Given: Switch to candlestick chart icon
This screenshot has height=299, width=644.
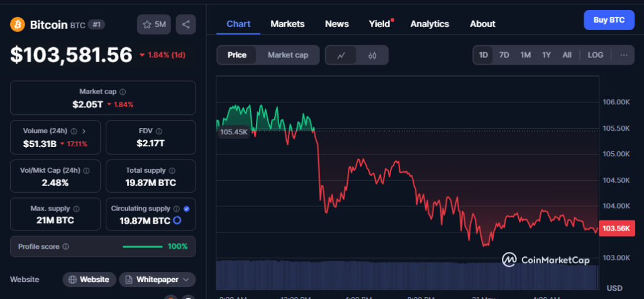Looking at the screenshot, I should point(372,55).
